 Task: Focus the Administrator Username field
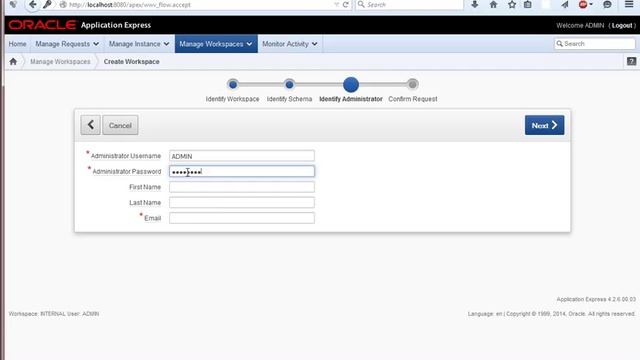[242, 156]
